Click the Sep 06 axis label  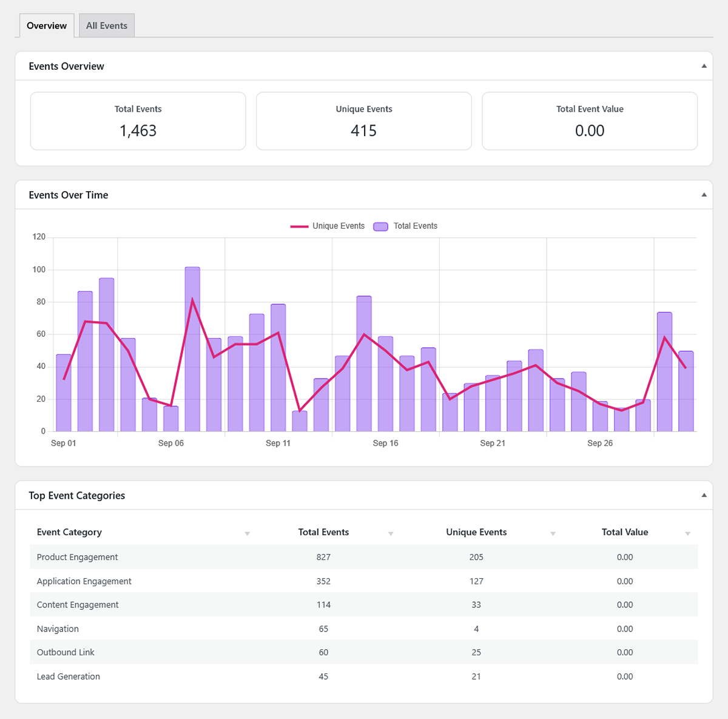[x=171, y=444]
